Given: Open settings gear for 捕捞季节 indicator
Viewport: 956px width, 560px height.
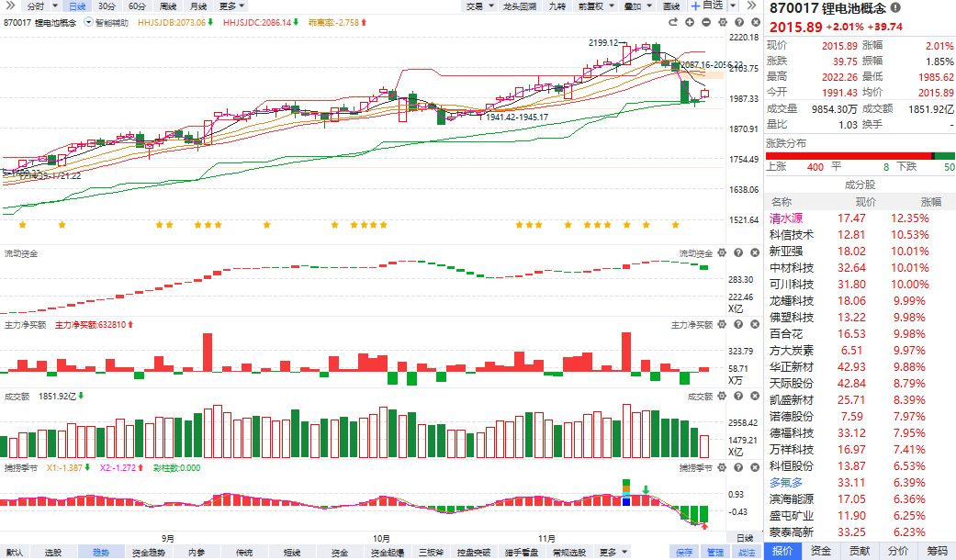Looking at the screenshot, I should [722, 468].
